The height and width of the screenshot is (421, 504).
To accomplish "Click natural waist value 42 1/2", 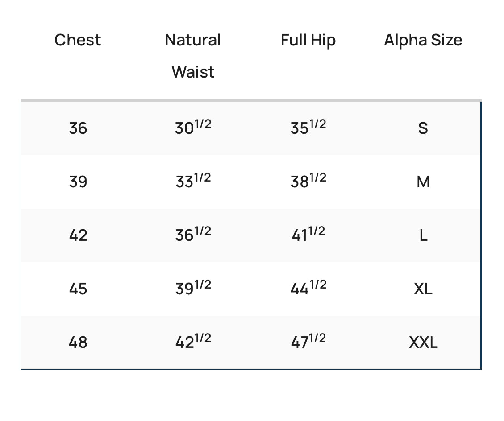I will click(x=193, y=342).
